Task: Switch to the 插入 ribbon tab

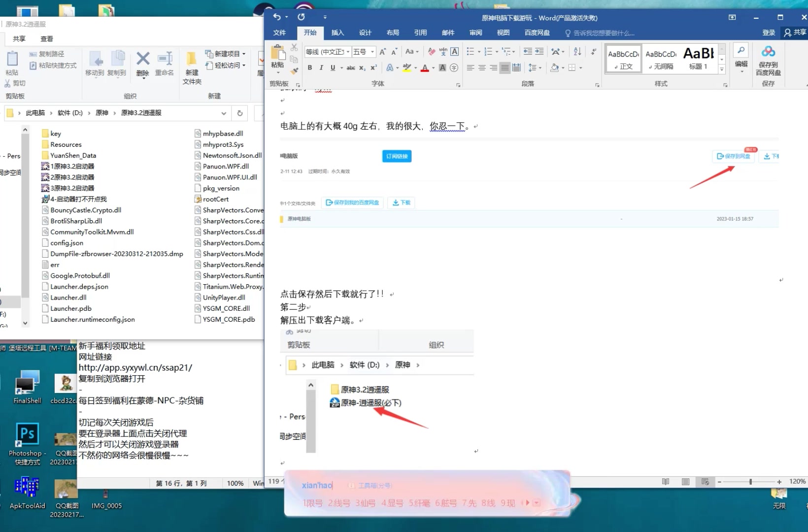Action: 337,33
